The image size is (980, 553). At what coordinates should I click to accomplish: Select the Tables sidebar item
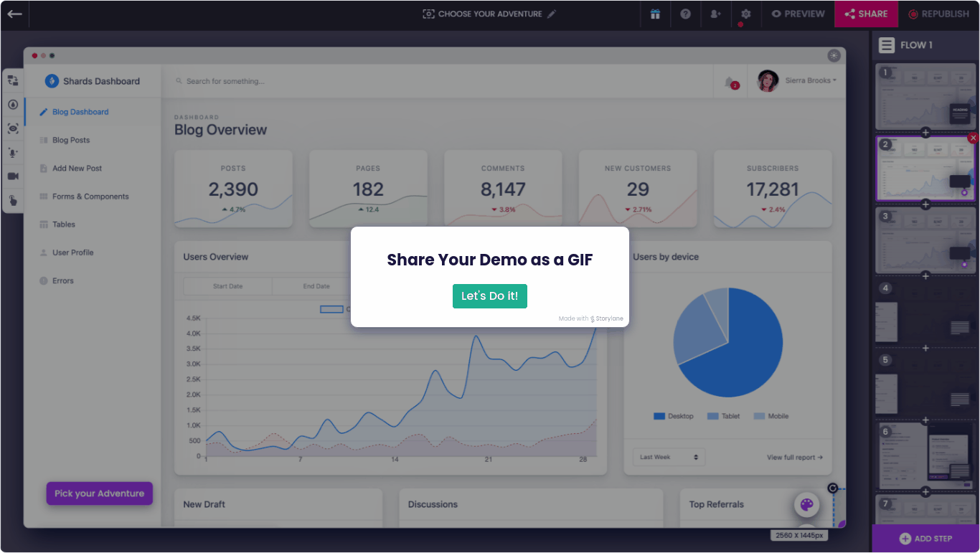[63, 224]
